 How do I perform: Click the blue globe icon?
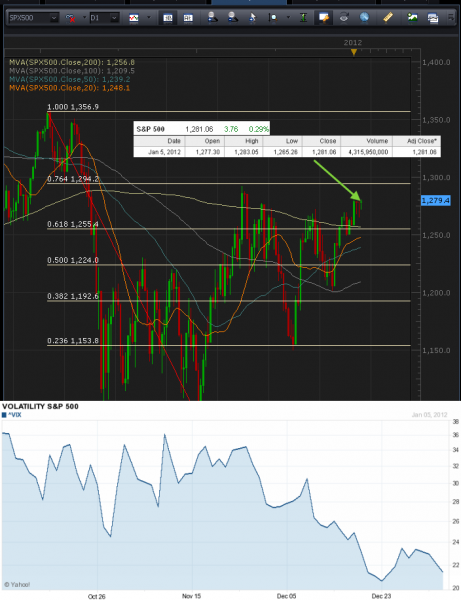(x=364, y=18)
